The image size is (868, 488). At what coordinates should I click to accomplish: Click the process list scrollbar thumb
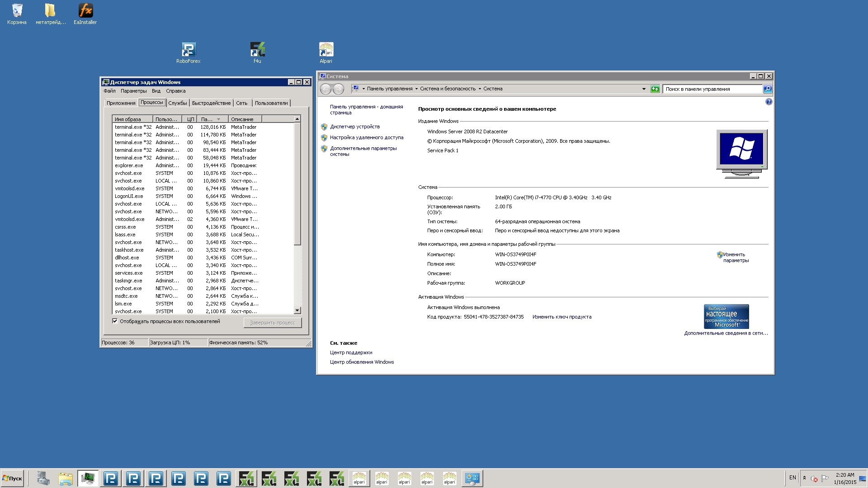pyautogui.click(x=297, y=183)
